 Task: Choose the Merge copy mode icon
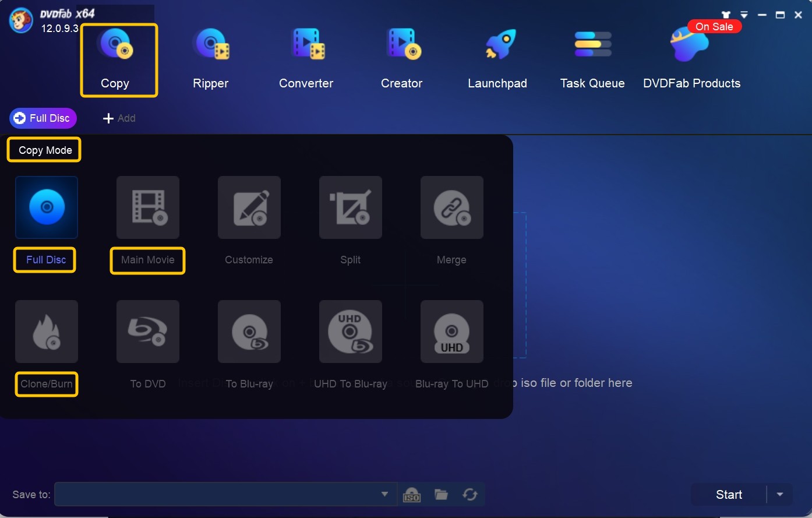(x=452, y=207)
